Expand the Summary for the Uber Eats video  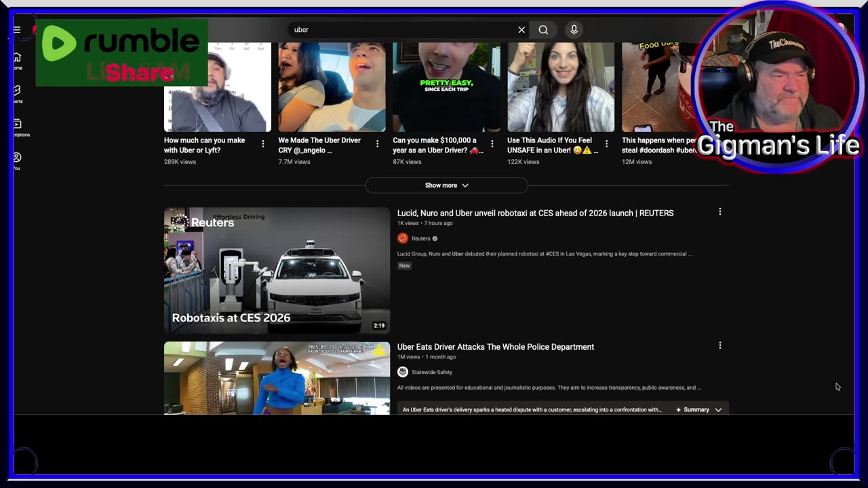point(698,409)
